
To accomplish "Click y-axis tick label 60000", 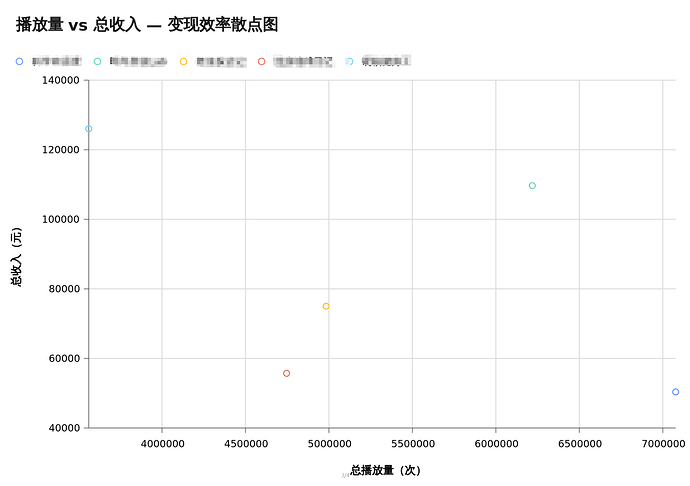I will tap(64, 358).
